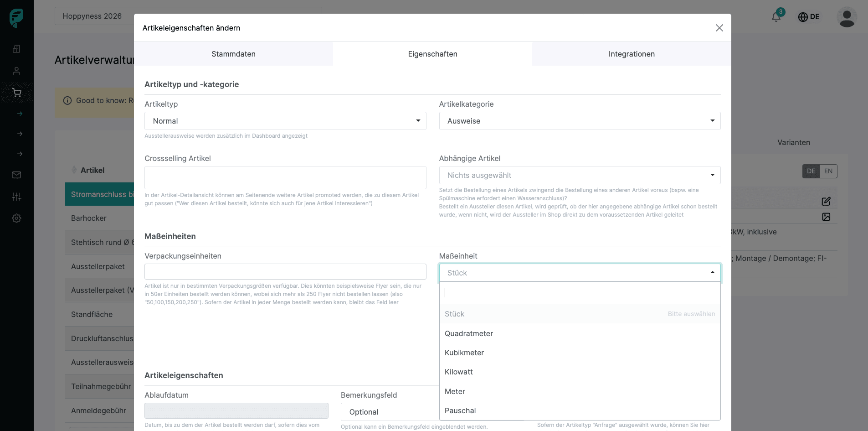Select the Kilowatt unit option
Viewport: 868px width, 431px height.
(459, 372)
